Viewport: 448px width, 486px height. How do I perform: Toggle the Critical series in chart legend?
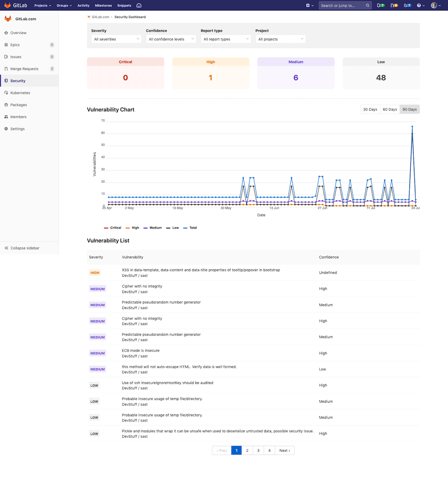tap(112, 228)
